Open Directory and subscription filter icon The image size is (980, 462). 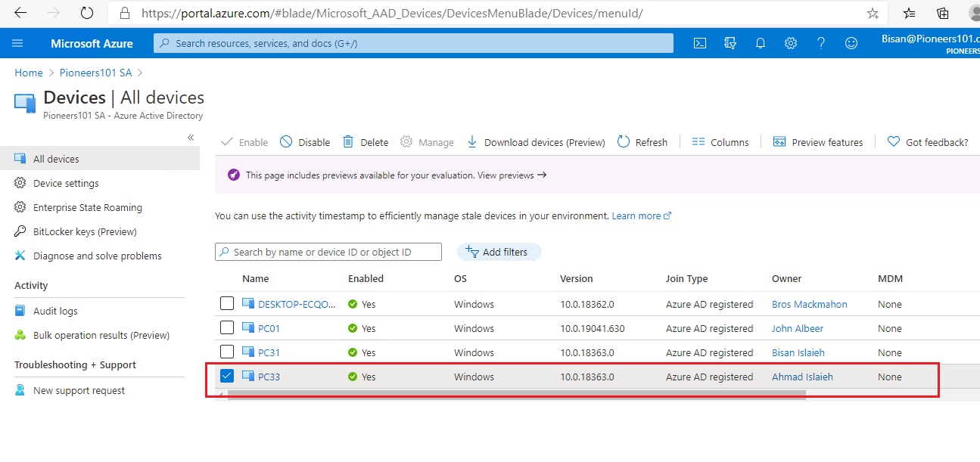(730, 43)
